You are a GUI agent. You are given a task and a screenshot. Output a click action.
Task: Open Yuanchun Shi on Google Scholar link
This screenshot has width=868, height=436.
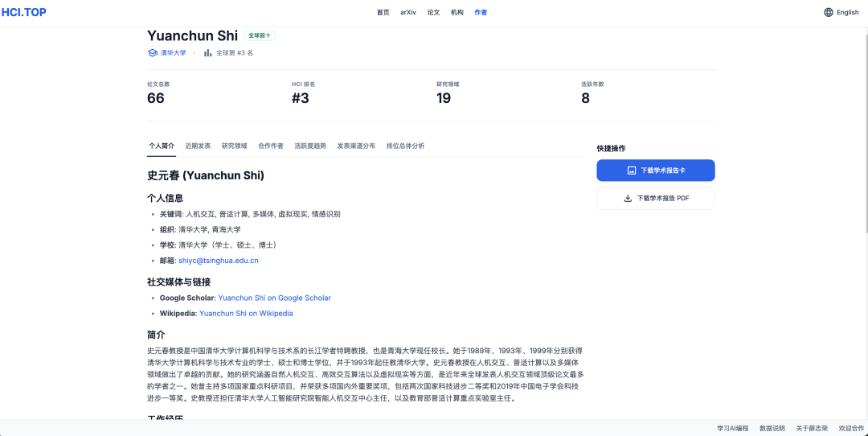click(x=274, y=298)
